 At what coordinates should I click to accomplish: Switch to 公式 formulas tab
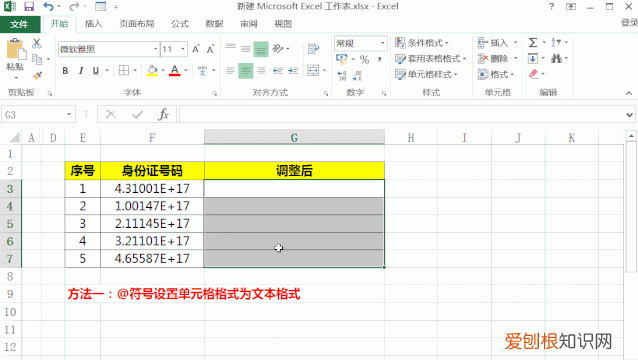[180, 24]
